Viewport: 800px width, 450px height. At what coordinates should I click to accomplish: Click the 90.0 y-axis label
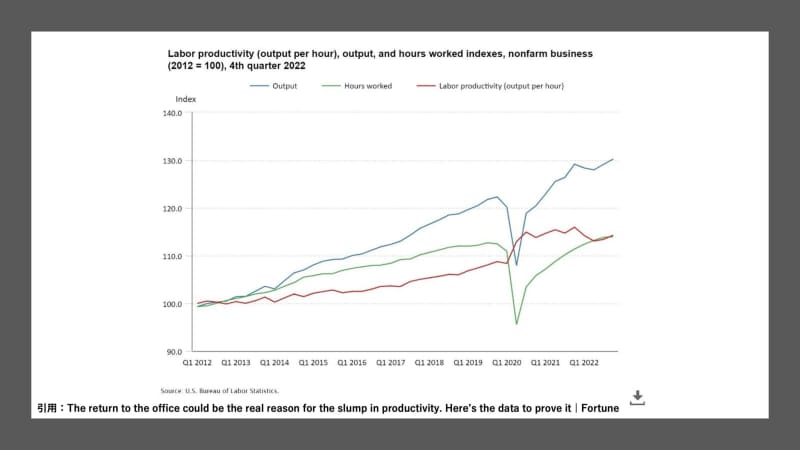(174, 352)
